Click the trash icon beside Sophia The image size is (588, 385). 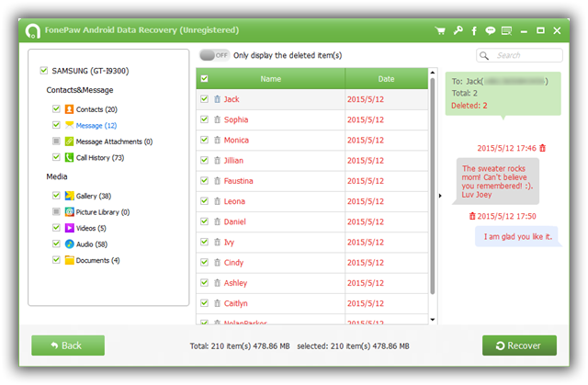point(217,119)
